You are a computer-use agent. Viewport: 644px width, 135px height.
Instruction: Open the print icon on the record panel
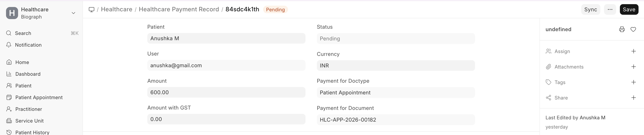pos(622,29)
